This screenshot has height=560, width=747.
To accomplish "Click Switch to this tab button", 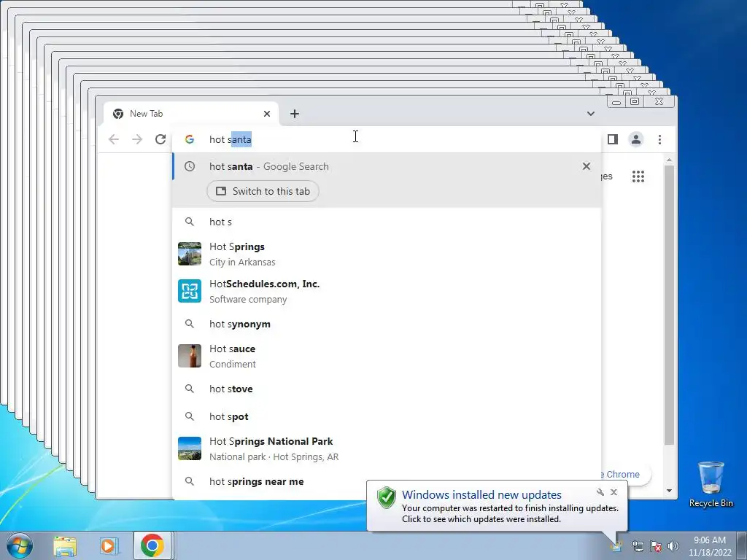I will click(x=263, y=191).
